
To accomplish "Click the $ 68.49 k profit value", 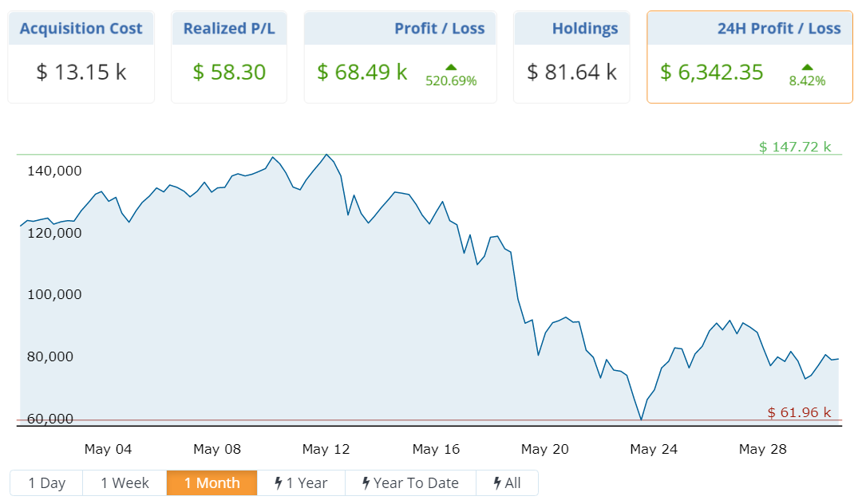I will tap(362, 73).
